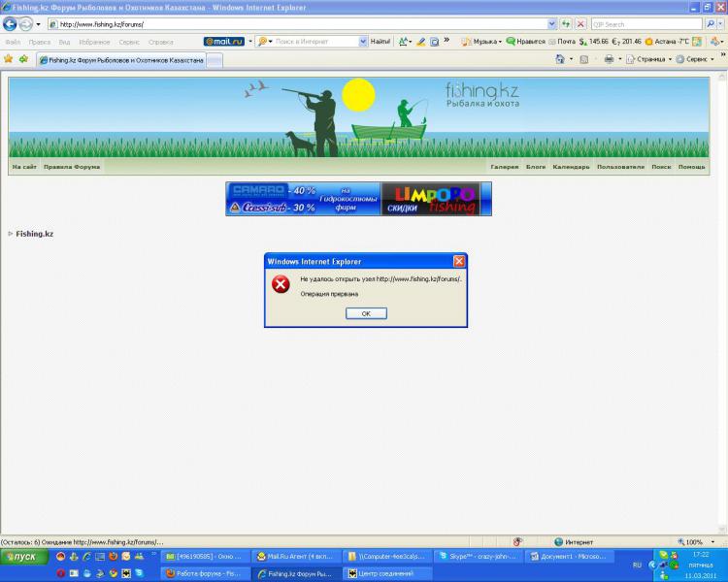Screen dimensions: 728x582
Task: Click the Fishing.kz breadcrumb link
Action: 34,234
